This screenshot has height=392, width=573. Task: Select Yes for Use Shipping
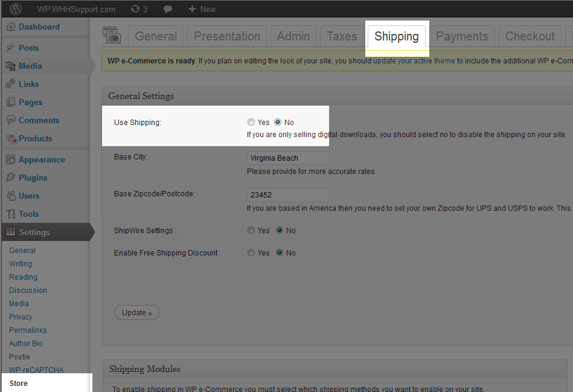pyautogui.click(x=251, y=122)
